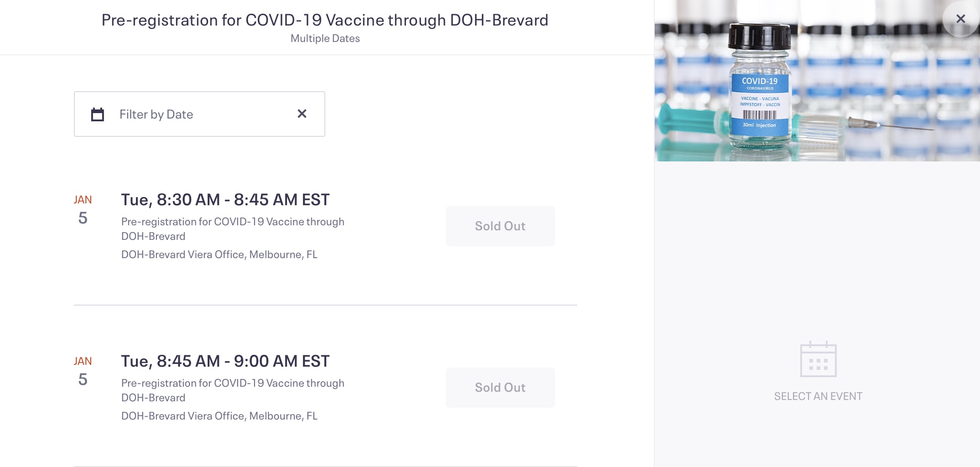980x467 pixels.
Task: Click the Multiple Dates subtitle
Action: [x=324, y=39]
